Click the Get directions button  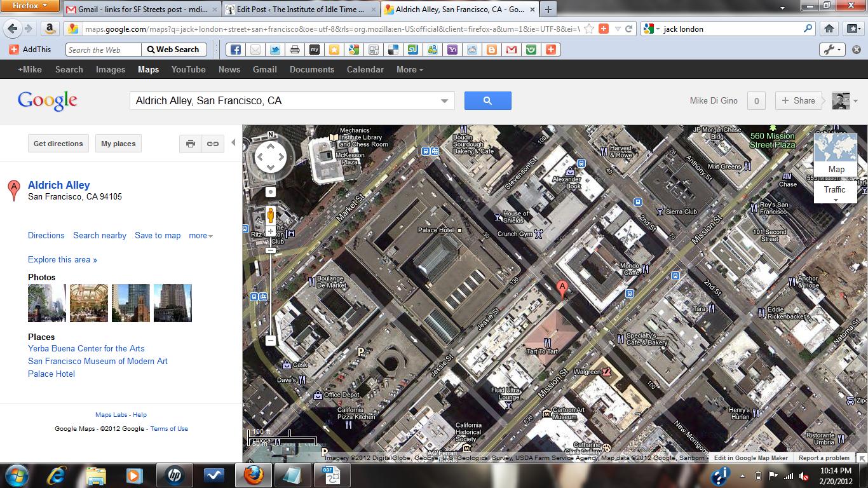(x=58, y=144)
